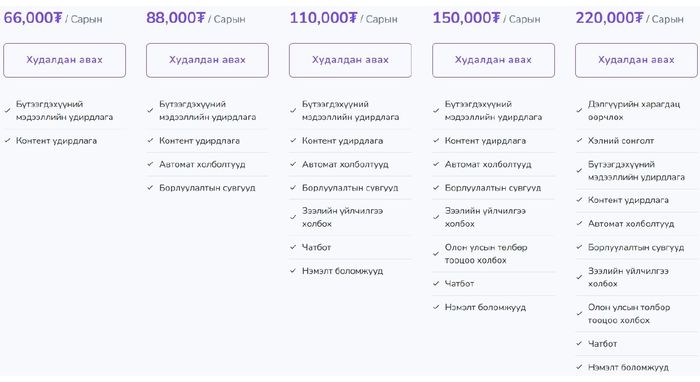Click Контент удирдлага checkmark in 66,000₮ plan
Image resolution: width=700 pixels, height=382 pixels.
[8, 141]
